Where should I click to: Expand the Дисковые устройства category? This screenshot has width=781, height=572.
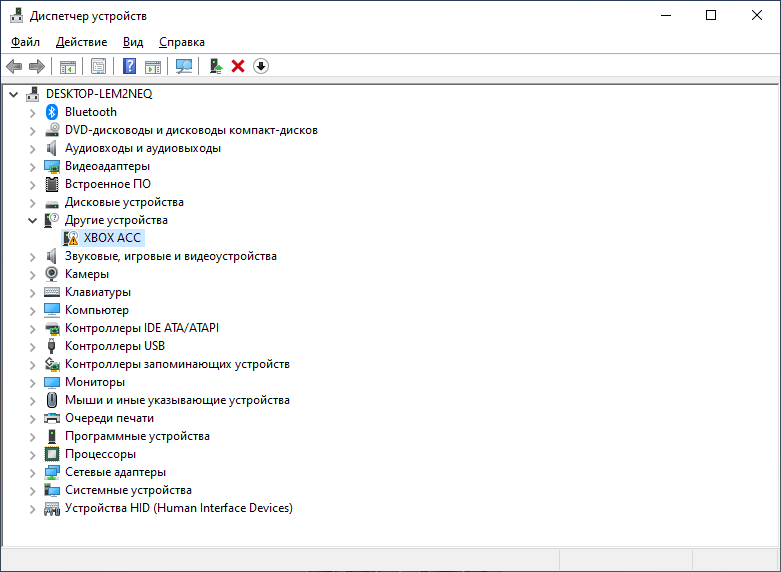(33, 203)
